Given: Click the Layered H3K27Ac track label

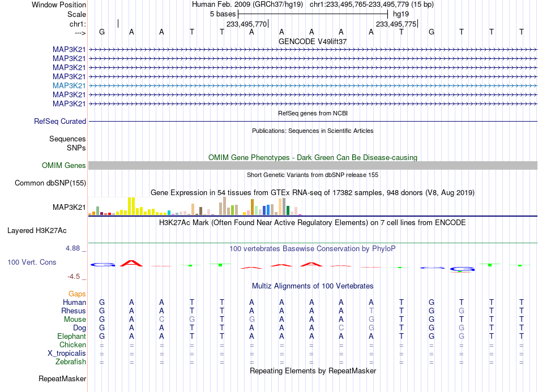Looking at the screenshot, I should (x=37, y=231).
